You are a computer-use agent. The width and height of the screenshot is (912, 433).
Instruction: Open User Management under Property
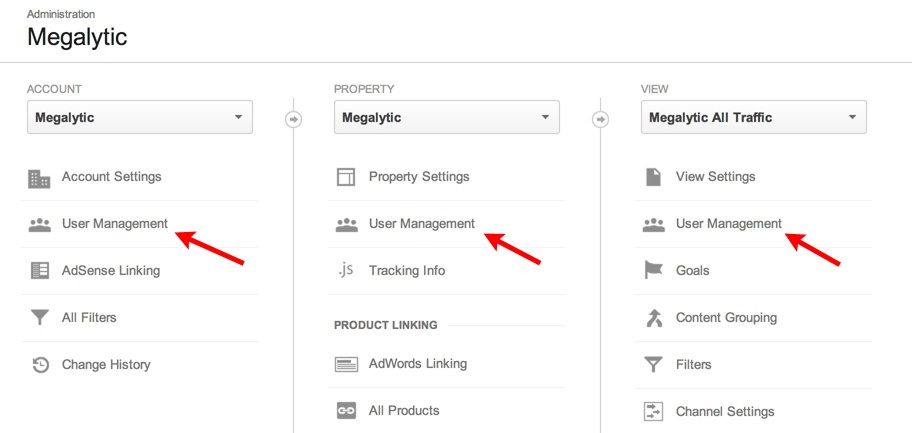[x=421, y=224]
